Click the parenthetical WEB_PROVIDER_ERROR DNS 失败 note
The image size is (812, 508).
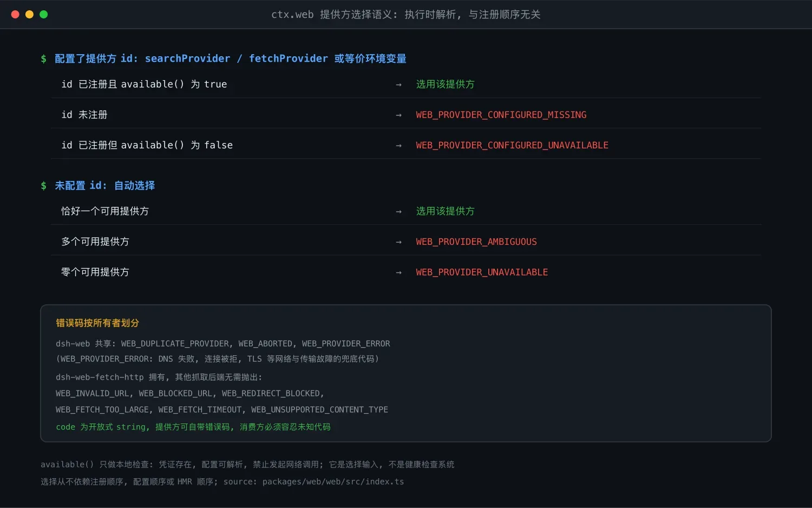218,359
